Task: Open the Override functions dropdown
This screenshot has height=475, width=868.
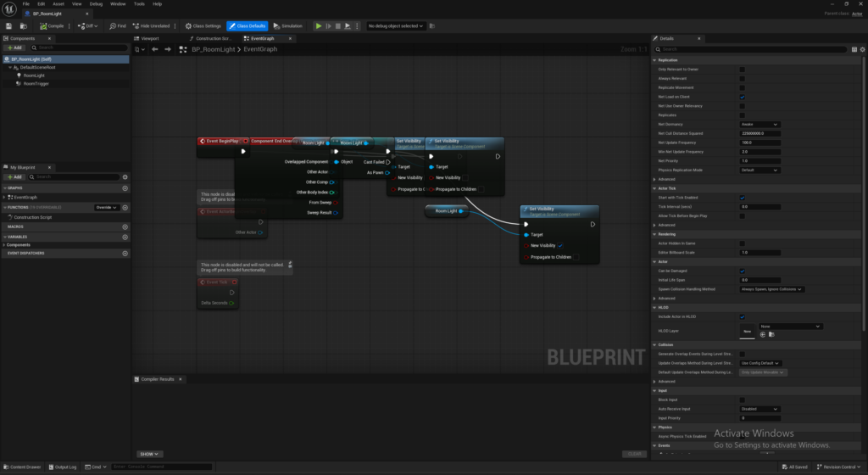Action: coord(106,208)
